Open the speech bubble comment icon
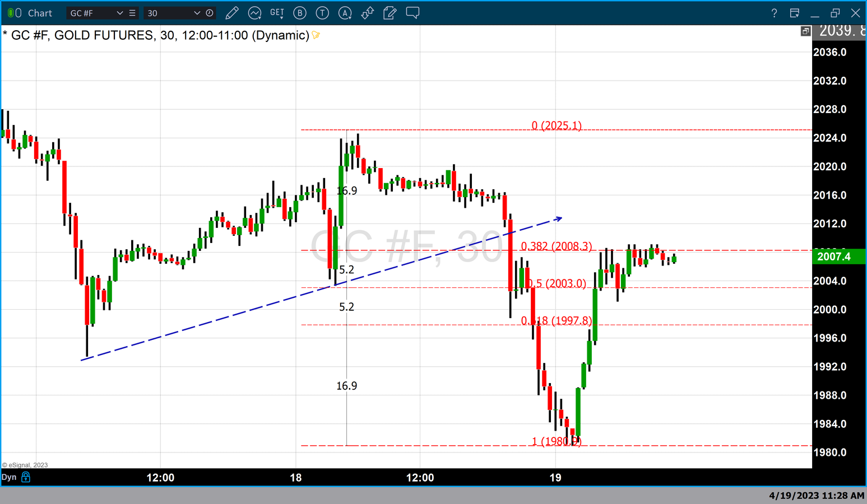Screen dimensions: 867x504 click(x=412, y=13)
